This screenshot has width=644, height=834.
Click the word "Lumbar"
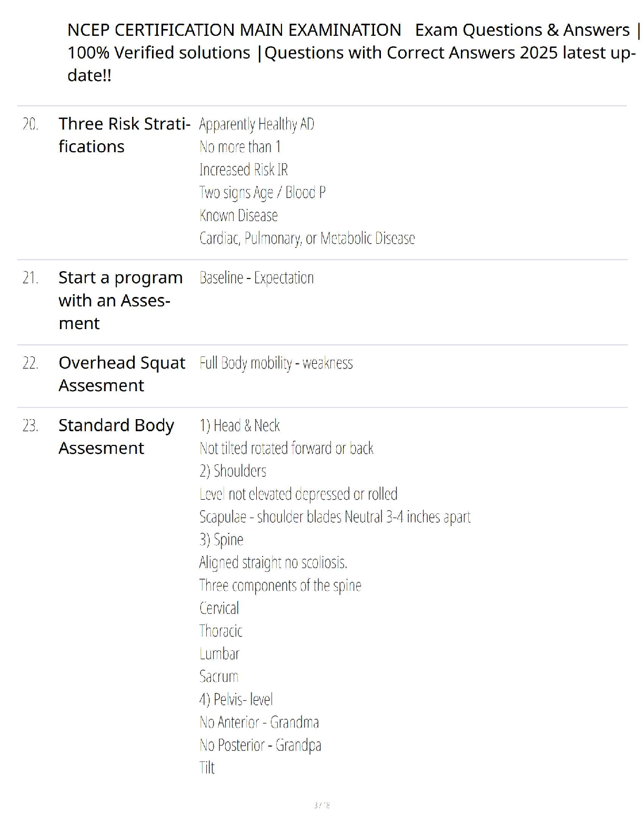[219, 653]
